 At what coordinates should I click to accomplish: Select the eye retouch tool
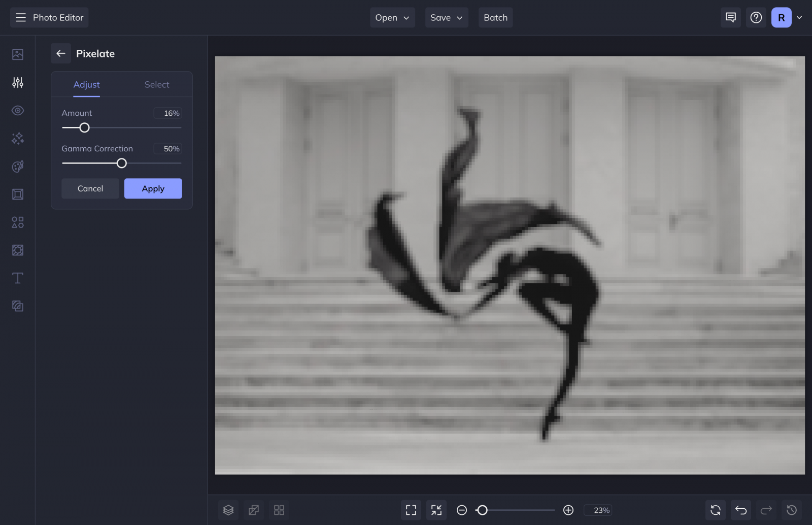click(17, 110)
